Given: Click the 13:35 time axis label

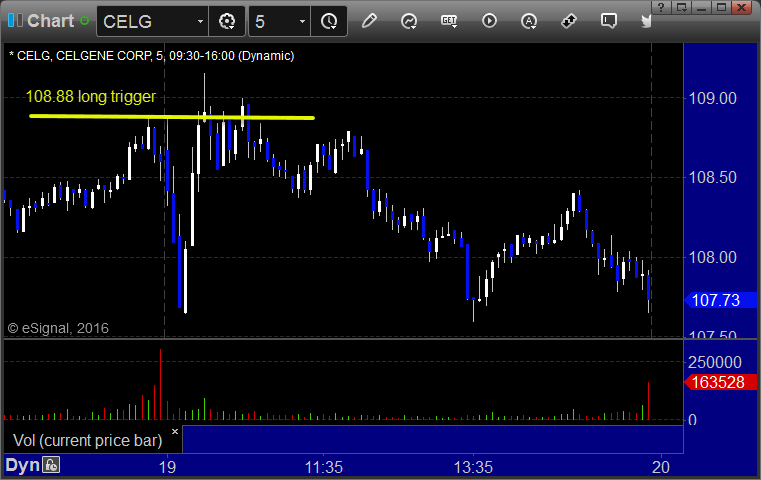Looking at the screenshot, I should point(473,467).
